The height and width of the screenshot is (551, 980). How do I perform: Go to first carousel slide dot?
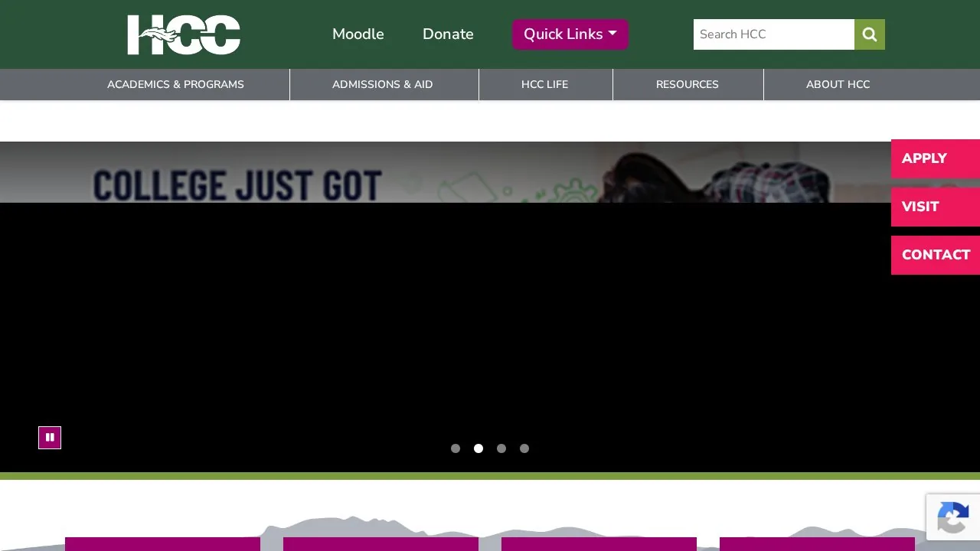pos(456,448)
